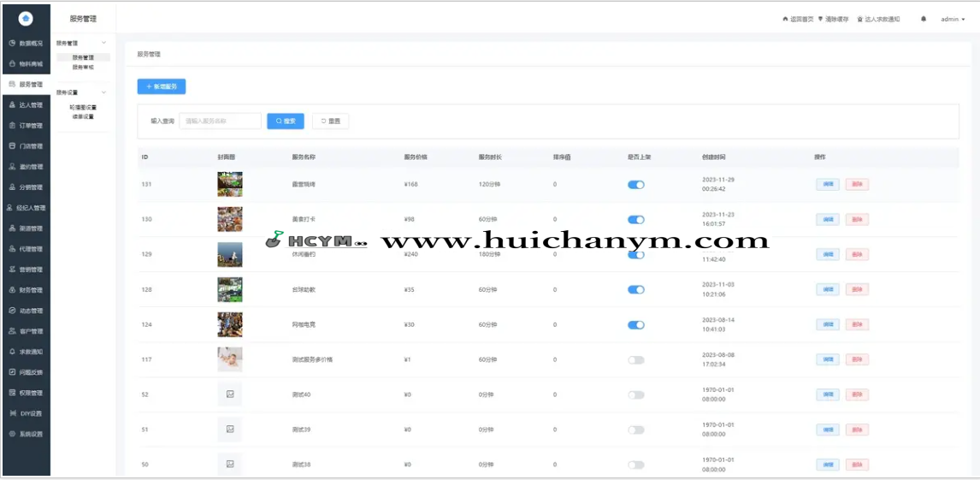Open 代理管理 sidebar icon

(x=12, y=249)
